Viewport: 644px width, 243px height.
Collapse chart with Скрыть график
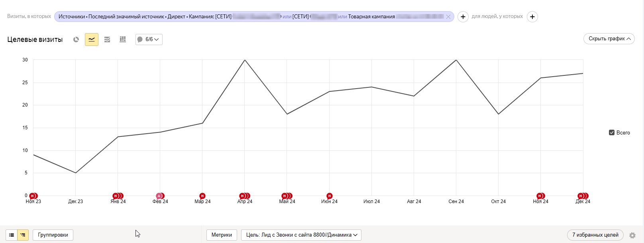(609, 39)
